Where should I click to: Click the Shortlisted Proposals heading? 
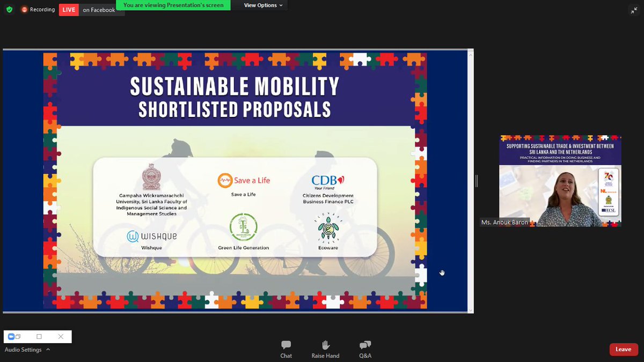[235, 109]
